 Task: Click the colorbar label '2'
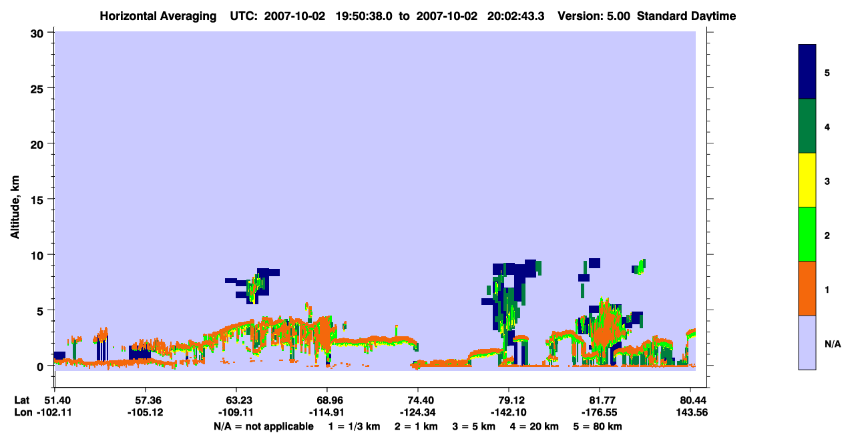tap(827, 236)
